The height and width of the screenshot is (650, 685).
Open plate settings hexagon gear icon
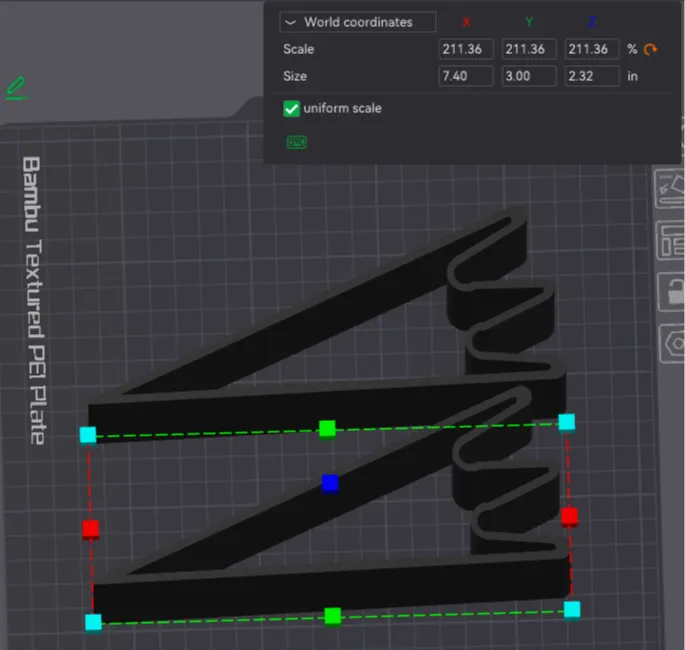[673, 343]
